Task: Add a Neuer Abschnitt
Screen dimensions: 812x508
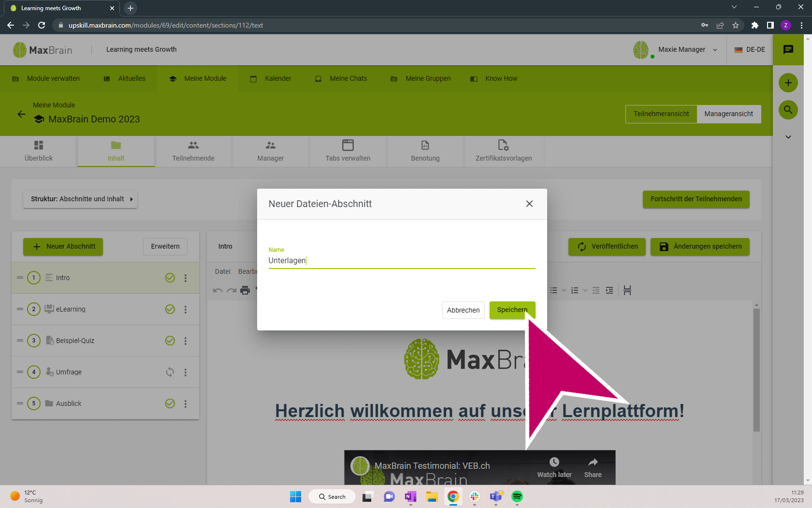Action: 63,246
